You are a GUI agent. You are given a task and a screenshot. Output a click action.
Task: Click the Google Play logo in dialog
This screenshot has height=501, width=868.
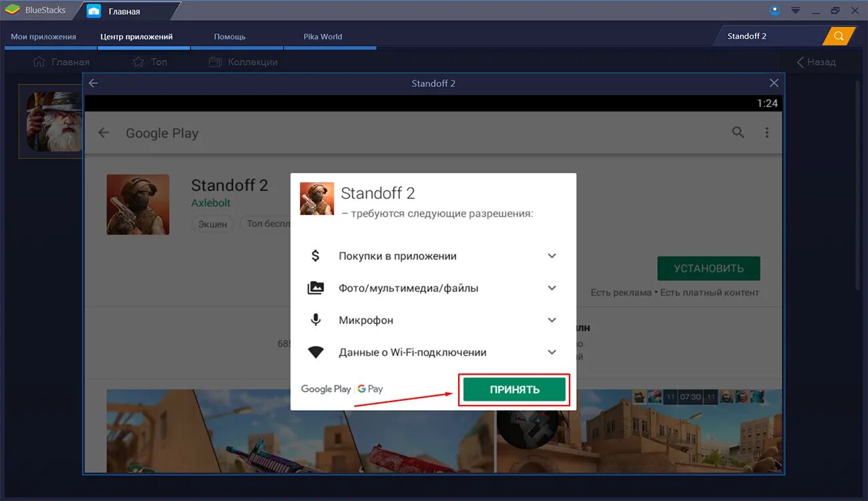pos(326,389)
